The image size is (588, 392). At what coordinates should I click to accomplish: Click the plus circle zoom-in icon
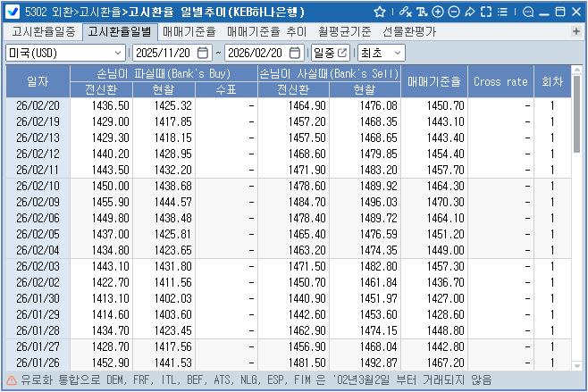(x=438, y=12)
